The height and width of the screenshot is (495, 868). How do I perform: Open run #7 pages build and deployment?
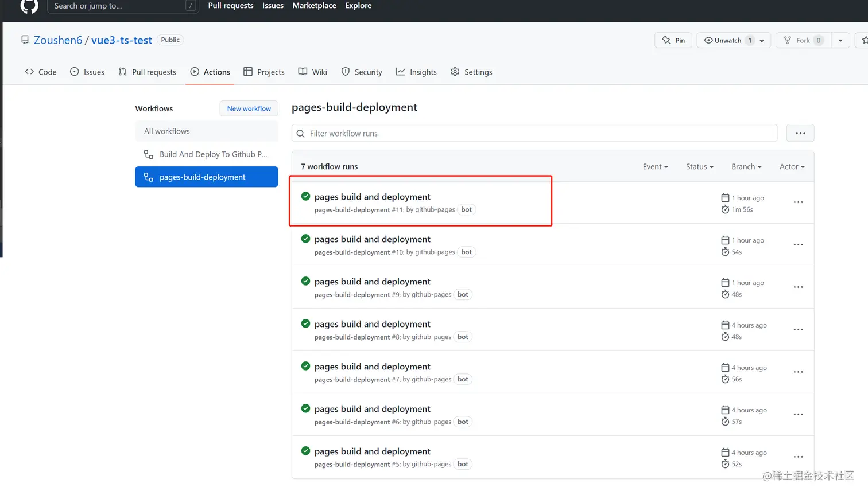pos(373,367)
